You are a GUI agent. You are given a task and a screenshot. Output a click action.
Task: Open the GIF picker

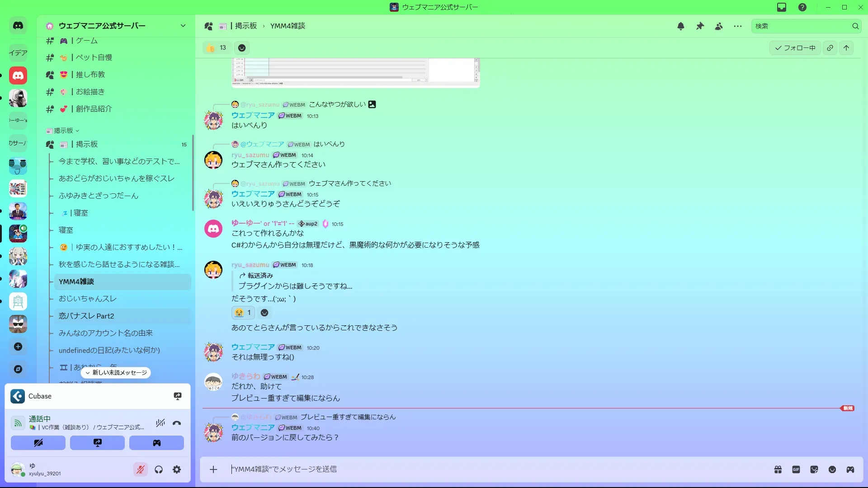[796, 469]
